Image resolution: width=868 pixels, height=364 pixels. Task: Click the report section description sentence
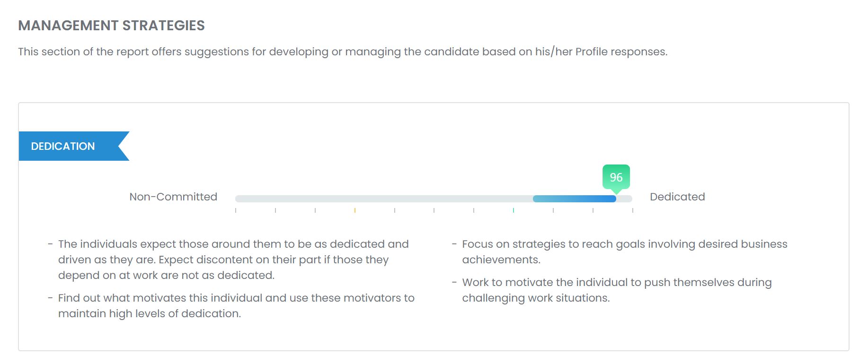pyautogui.click(x=342, y=52)
